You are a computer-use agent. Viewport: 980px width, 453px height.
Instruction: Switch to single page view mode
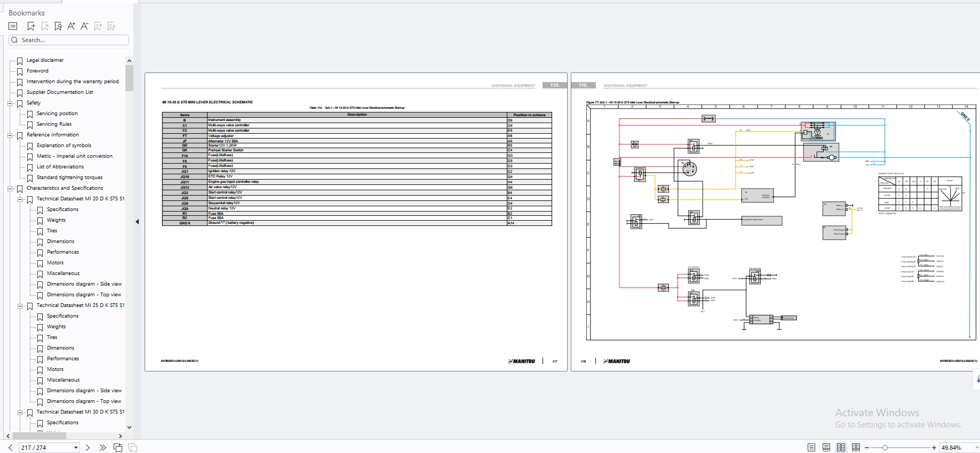(x=811, y=448)
